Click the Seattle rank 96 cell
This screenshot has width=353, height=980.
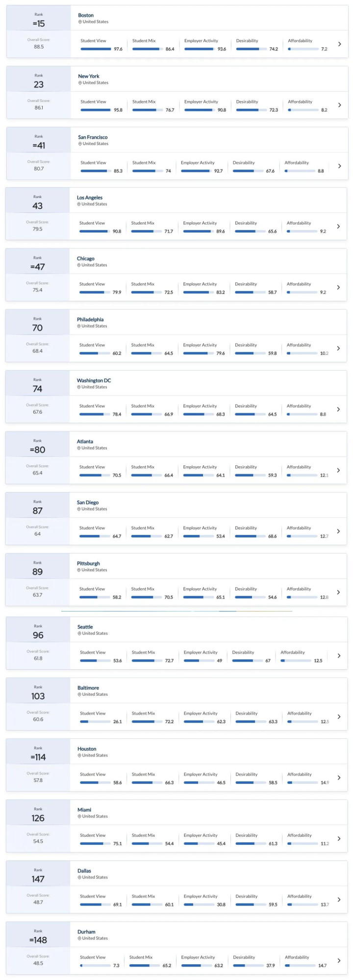point(38,629)
